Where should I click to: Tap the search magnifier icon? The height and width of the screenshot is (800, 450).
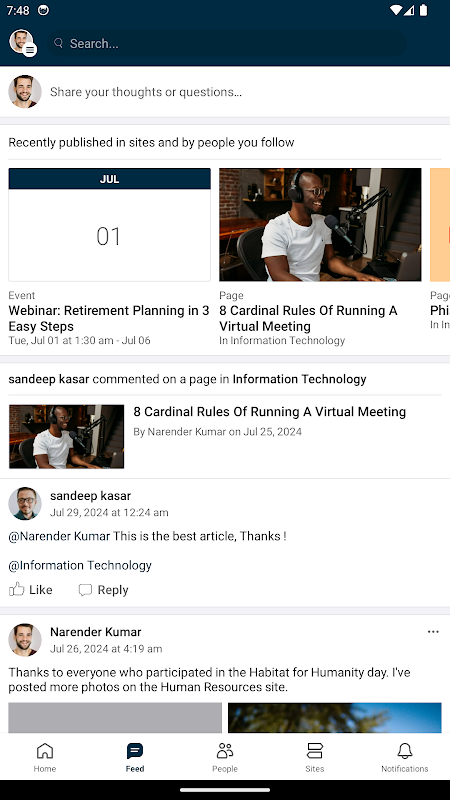(59, 43)
